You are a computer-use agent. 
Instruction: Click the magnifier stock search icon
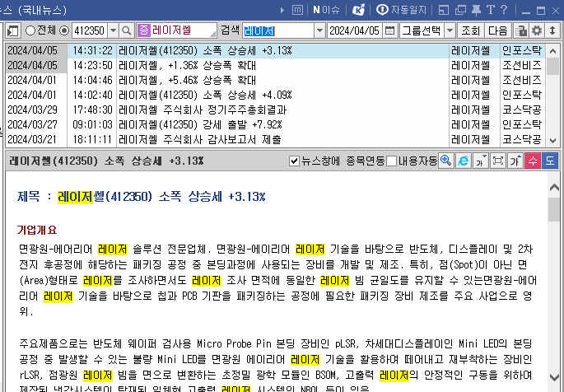pos(126,31)
